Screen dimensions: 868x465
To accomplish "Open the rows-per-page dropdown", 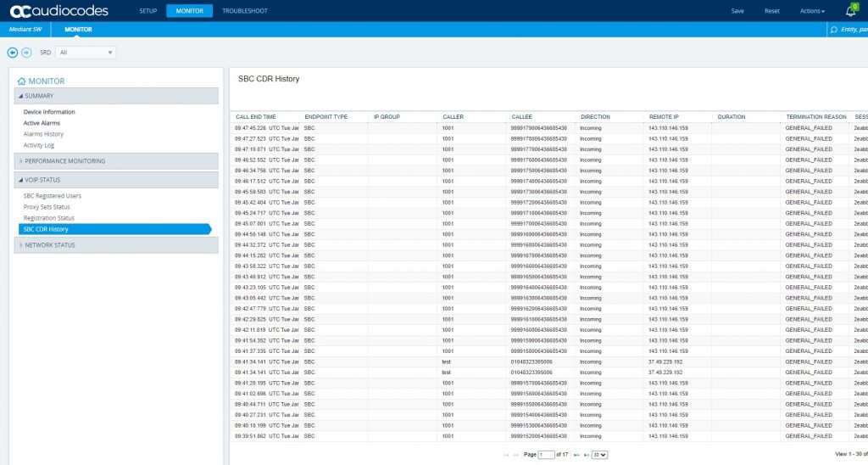I will [x=599, y=455].
